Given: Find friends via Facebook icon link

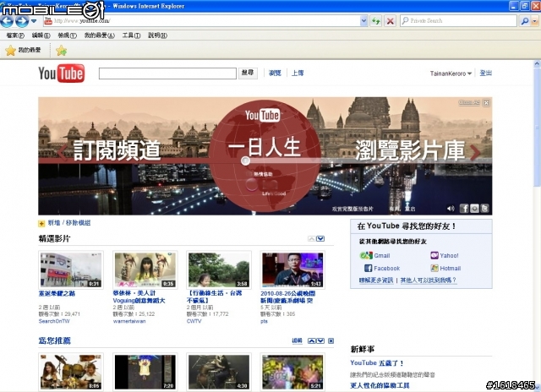Looking at the screenshot, I should click(382, 268).
